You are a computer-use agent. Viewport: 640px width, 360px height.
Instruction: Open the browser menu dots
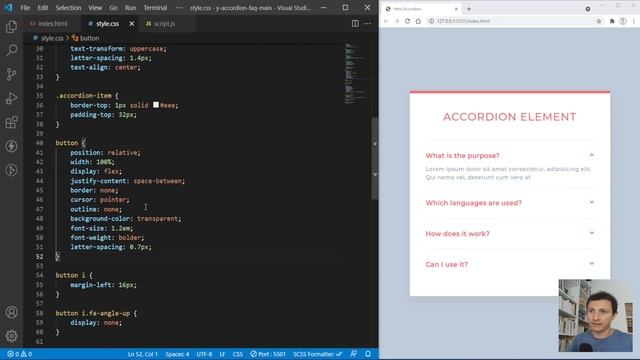[x=634, y=21]
